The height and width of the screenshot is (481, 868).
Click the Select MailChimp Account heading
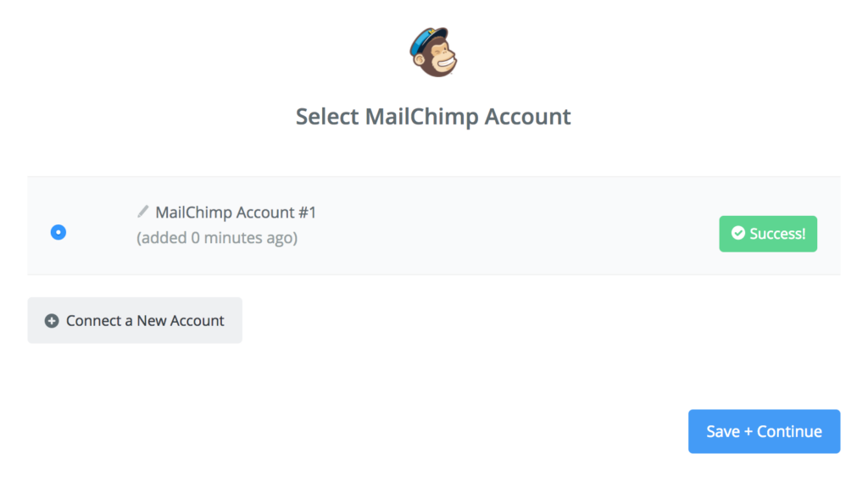point(433,117)
